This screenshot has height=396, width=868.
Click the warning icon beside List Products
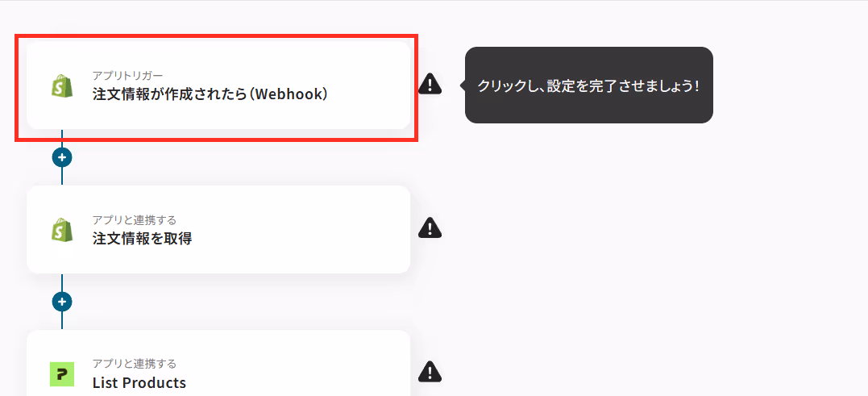pos(430,372)
